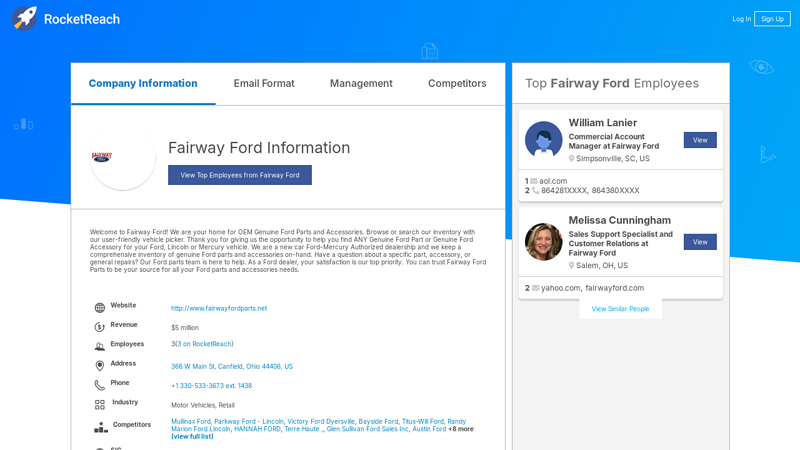The image size is (800, 450).
Task: Click the Phone handset icon
Action: click(99, 385)
